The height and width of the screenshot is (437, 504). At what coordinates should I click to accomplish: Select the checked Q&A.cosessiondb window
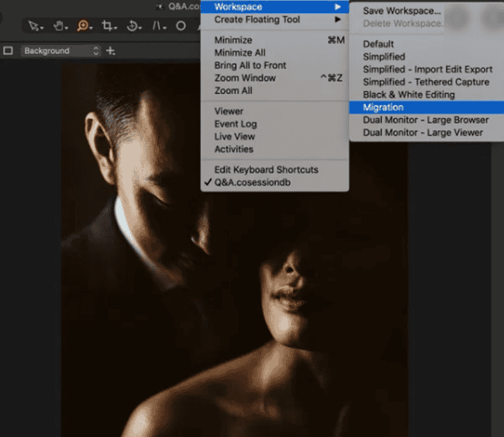274,182
